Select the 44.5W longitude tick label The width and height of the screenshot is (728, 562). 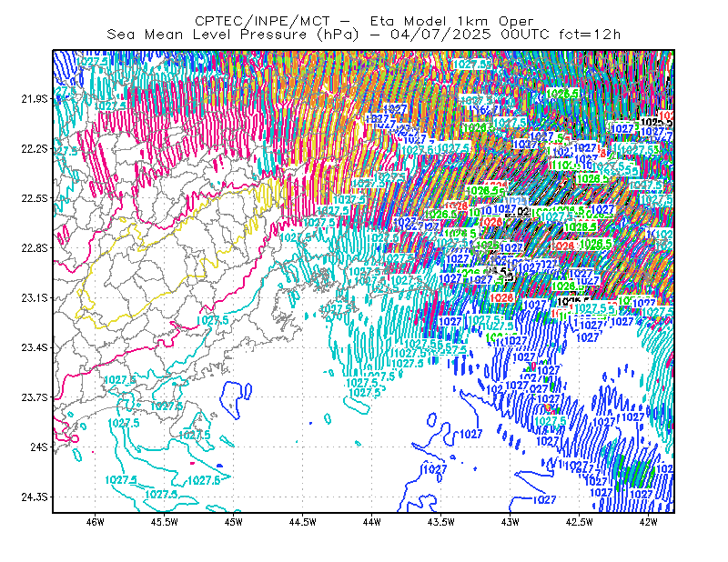point(303,522)
